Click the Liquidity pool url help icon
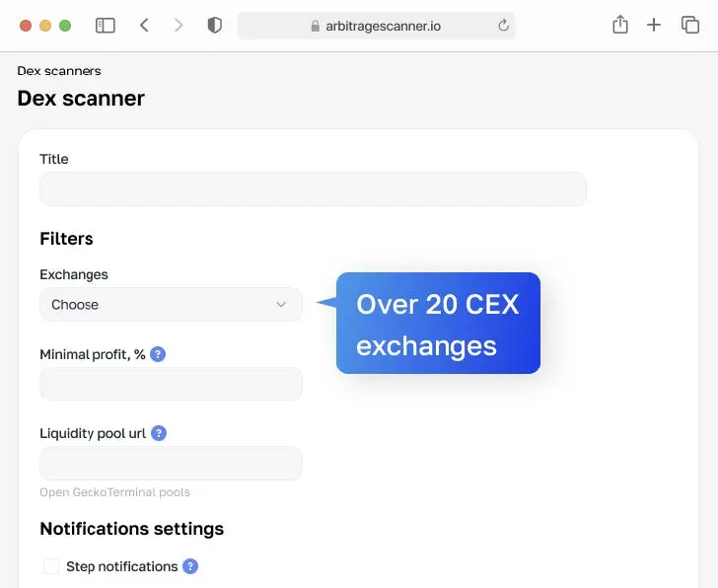The image size is (718, 588). tap(159, 433)
